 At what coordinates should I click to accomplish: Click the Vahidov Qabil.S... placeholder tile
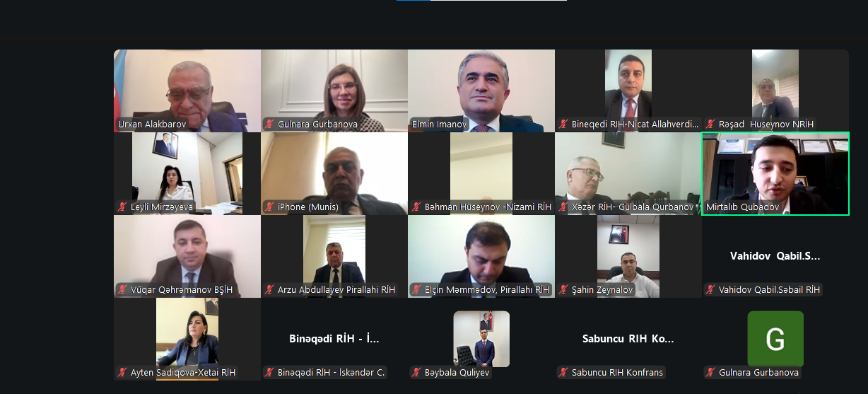pos(775,256)
